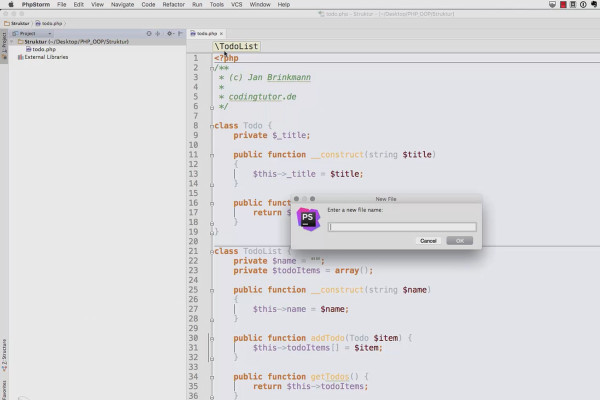Open the File menu
This screenshot has height=400, width=600.
coord(62,5)
